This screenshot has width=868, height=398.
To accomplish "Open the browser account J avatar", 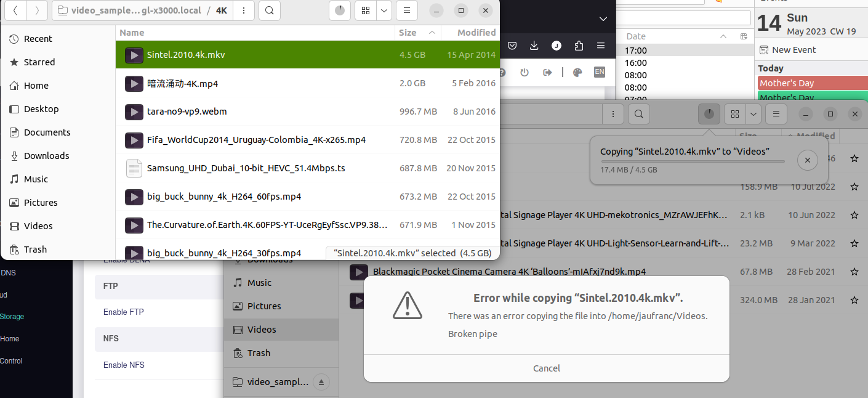I will [557, 46].
